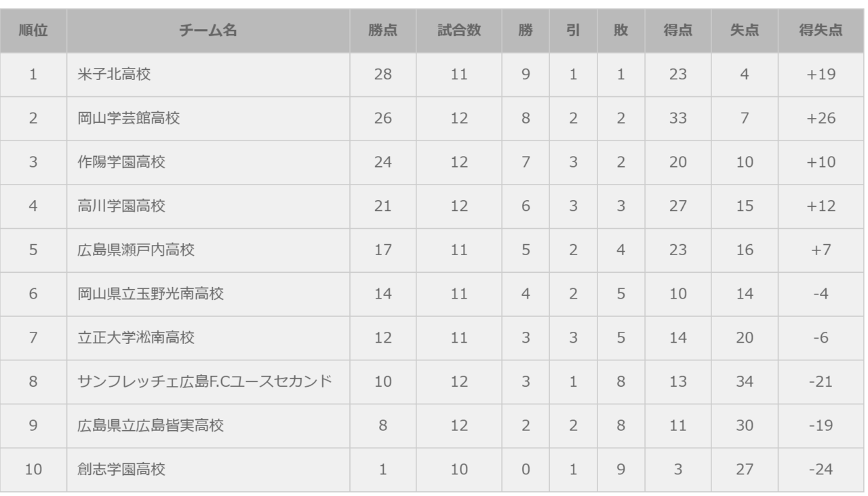Click 広島県瀬戸内高校 team cell

pos(136,250)
